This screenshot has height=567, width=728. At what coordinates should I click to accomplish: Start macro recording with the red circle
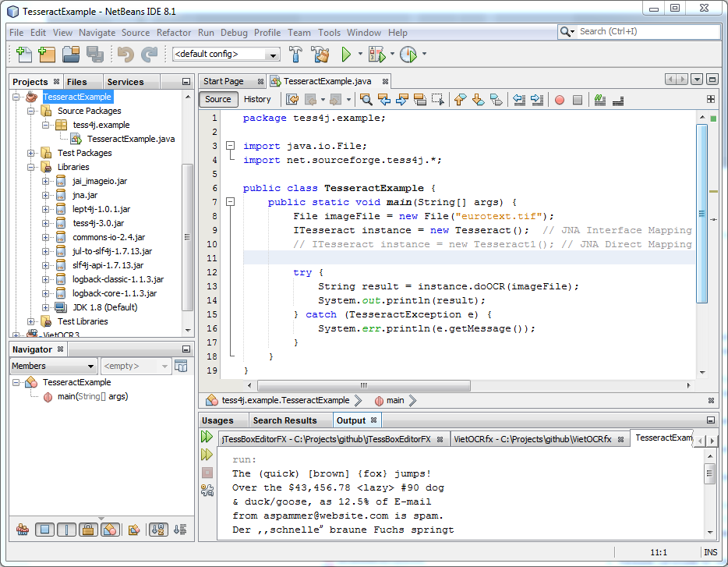click(559, 100)
